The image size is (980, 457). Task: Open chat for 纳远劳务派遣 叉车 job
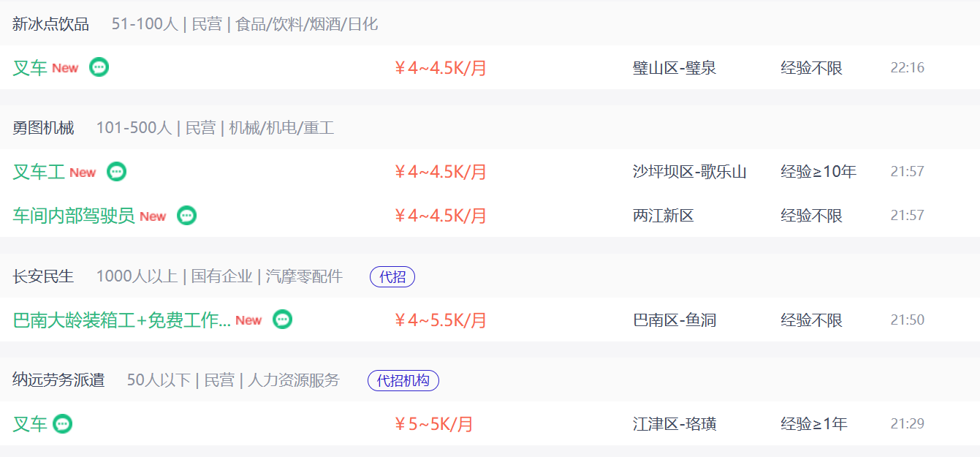click(x=63, y=423)
